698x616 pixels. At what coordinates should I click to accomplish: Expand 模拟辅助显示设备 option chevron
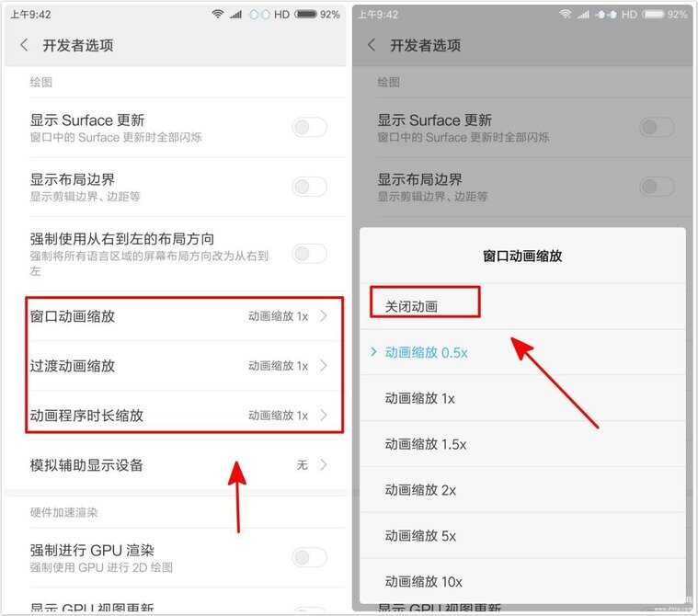(x=324, y=465)
